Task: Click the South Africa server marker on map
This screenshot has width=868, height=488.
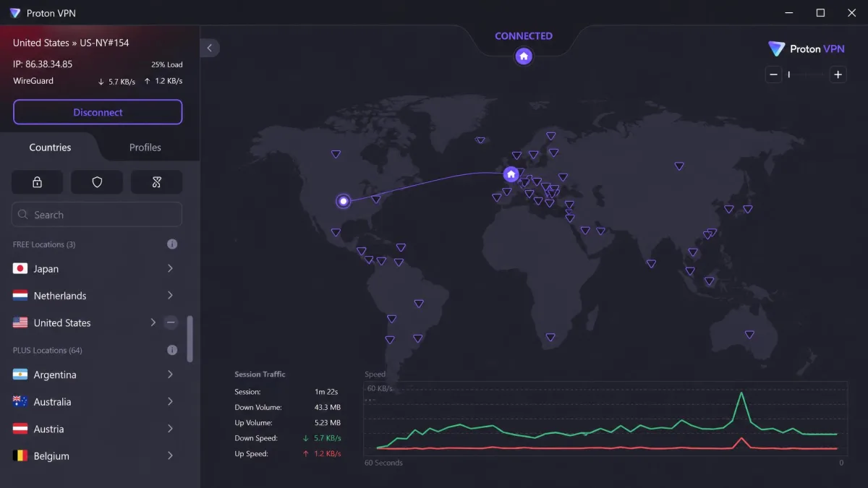Action: pos(550,338)
